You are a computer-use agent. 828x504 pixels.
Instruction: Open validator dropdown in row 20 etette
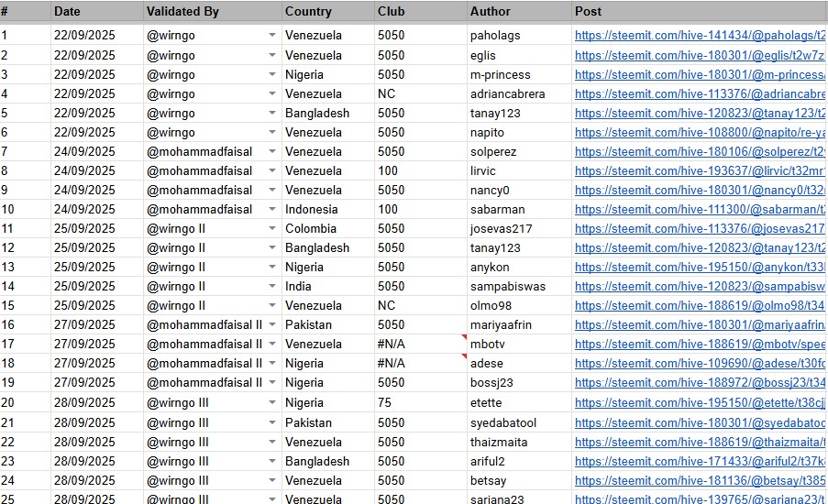tap(272, 402)
